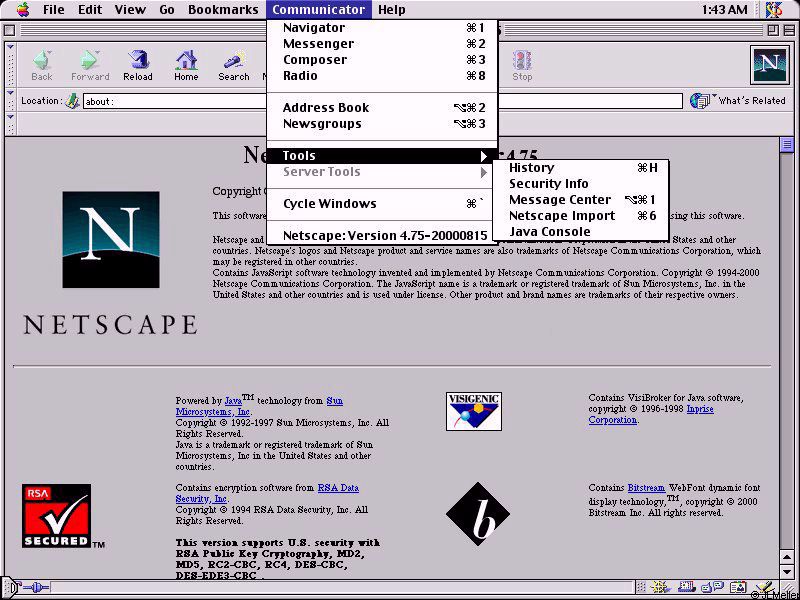
Task: Open Java Console from the Tools submenu
Action: coord(581,232)
